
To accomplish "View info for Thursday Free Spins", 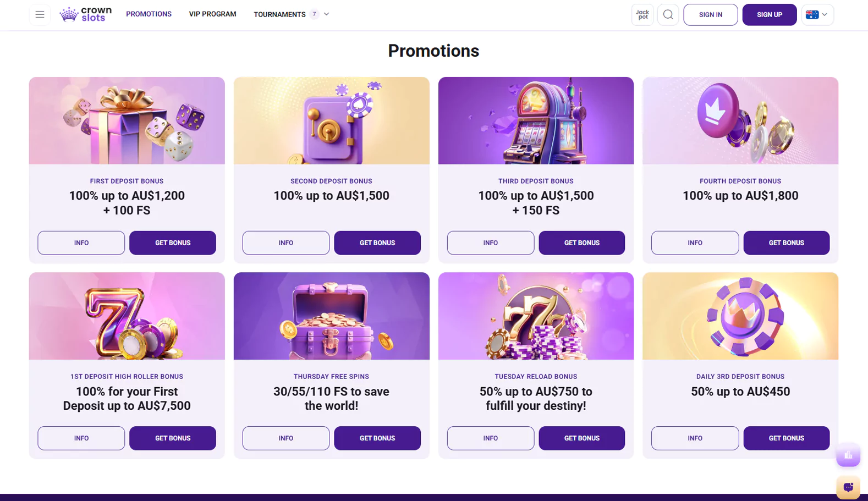I will coord(285,438).
